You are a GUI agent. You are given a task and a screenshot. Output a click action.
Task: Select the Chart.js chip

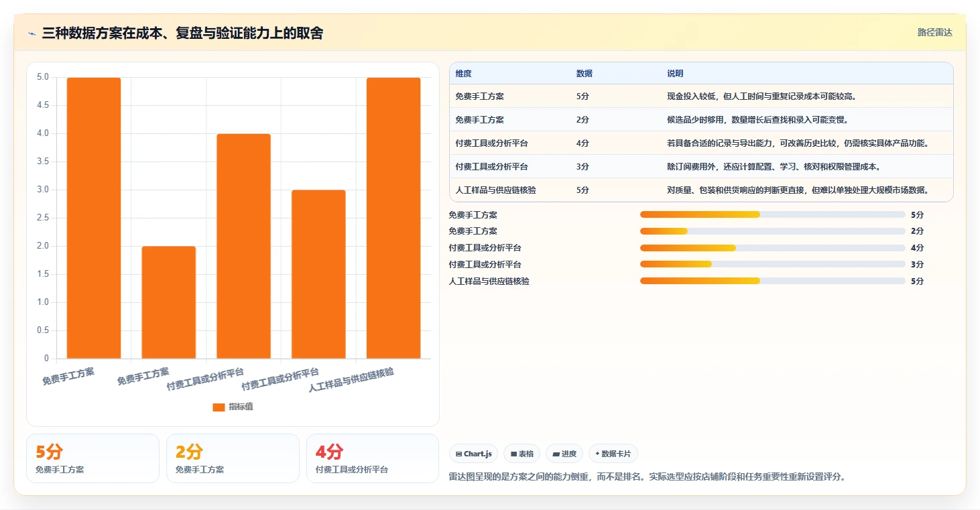point(473,454)
